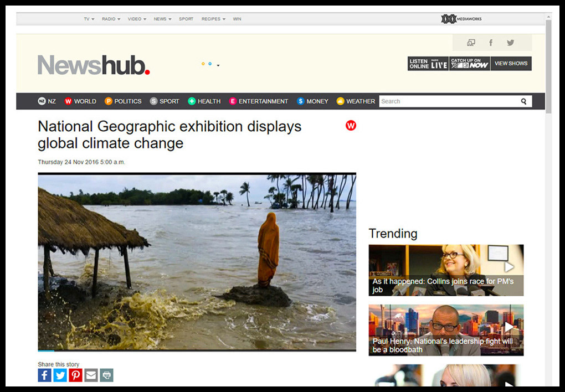Share story on Pinterest
The image size is (565, 392).
pos(76,375)
